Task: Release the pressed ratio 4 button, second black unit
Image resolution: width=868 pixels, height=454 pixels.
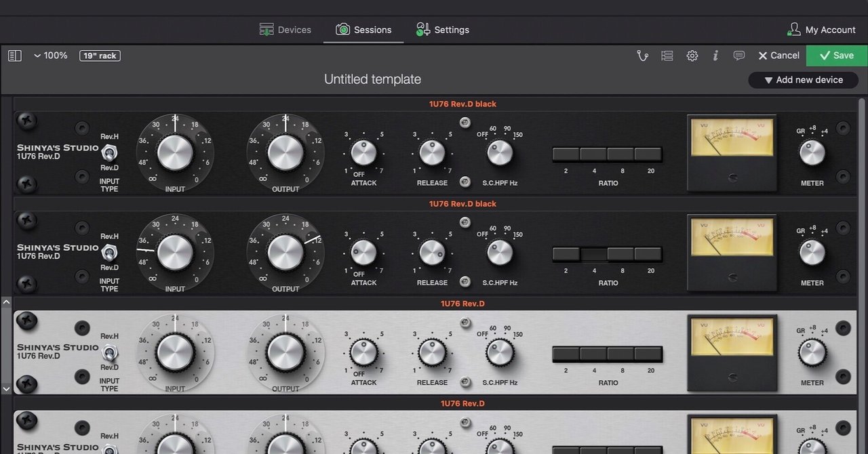Action: tap(593, 254)
